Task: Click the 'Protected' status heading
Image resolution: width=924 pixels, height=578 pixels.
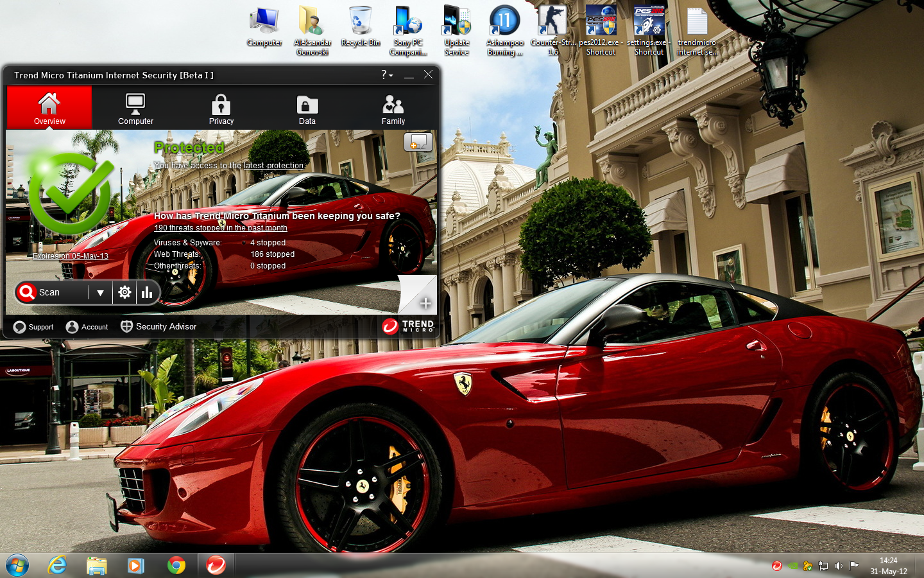Action: click(x=189, y=148)
